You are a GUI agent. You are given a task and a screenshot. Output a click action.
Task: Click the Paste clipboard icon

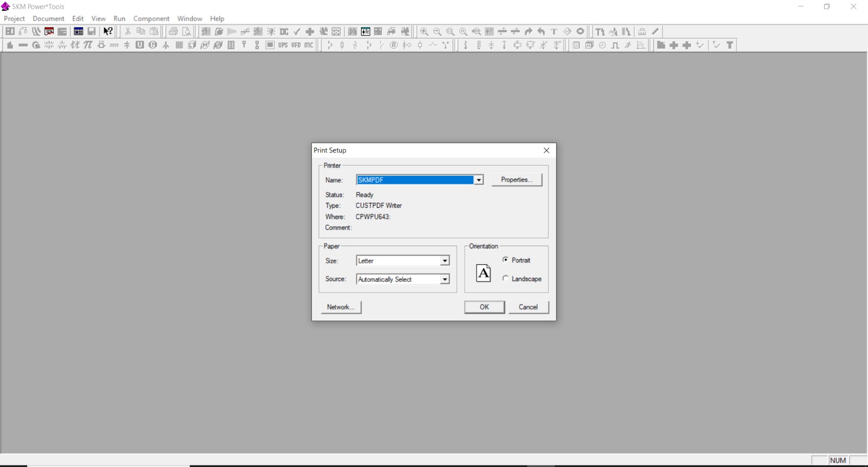click(154, 31)
